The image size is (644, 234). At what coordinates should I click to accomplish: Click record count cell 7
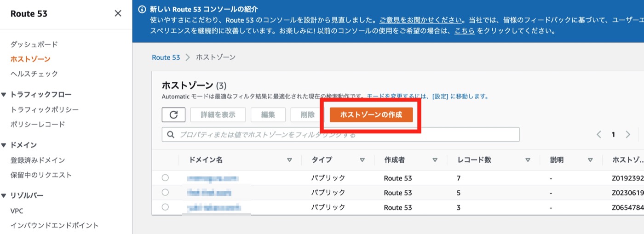[x=459, y=178]
